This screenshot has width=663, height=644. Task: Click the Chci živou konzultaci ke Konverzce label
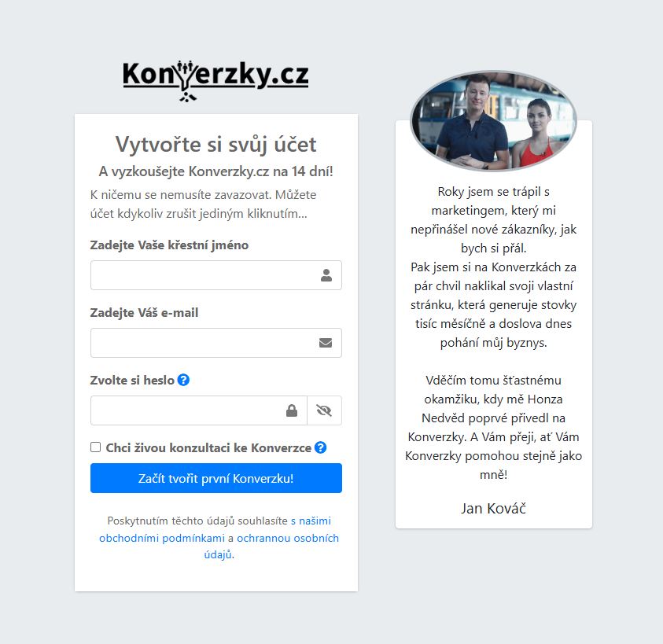point(208,447)
